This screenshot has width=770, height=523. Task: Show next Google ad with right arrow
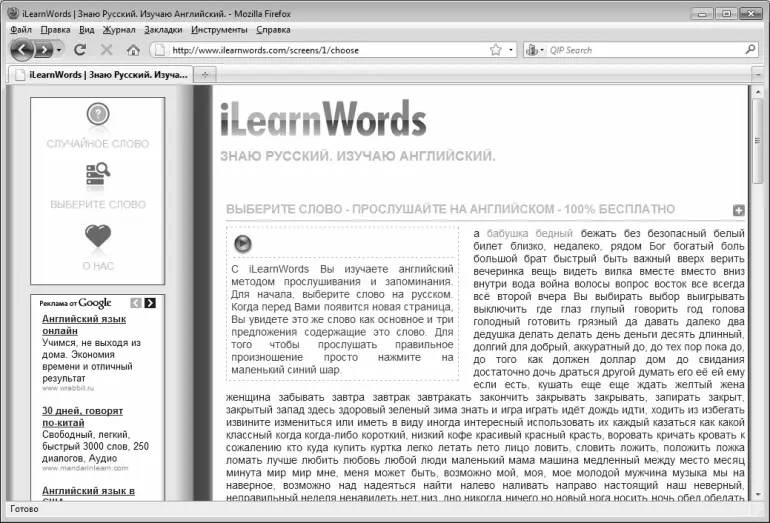150,303
